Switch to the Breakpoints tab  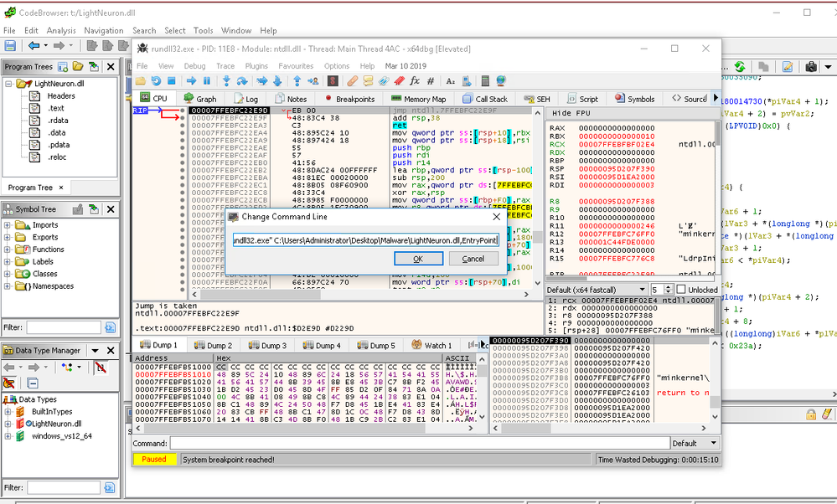pyautogui.click(x=349, y=99)
